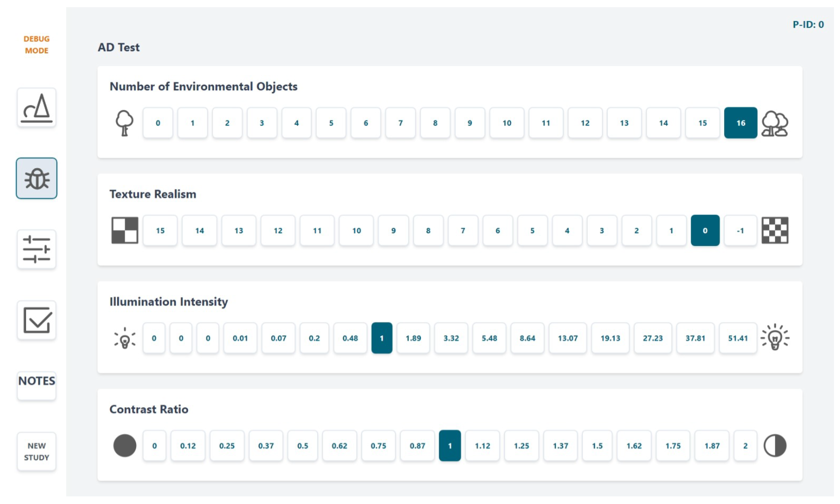Screen dimensions: 840x504
Task: Set contrast ratio to 0.25
Action: 227,445
